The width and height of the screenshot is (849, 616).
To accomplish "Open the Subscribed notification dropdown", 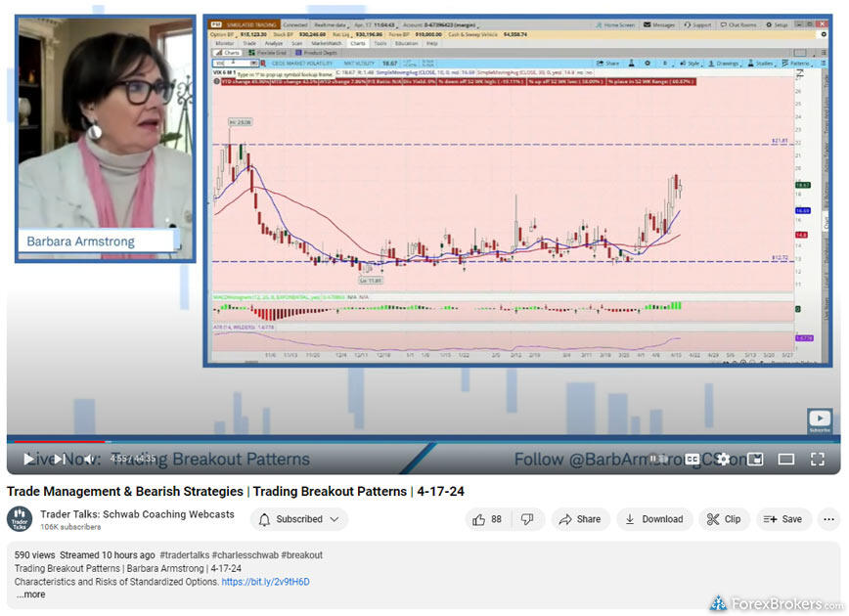I will coord(299,519).
